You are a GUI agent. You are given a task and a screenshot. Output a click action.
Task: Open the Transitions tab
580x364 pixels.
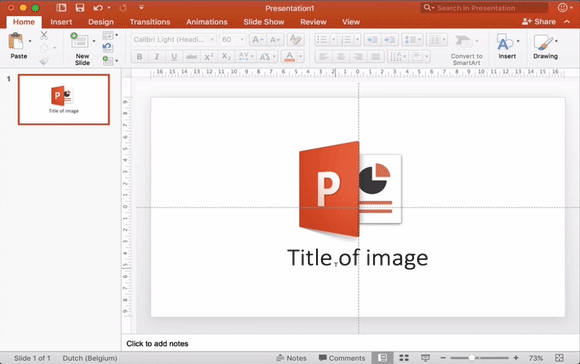150,22
